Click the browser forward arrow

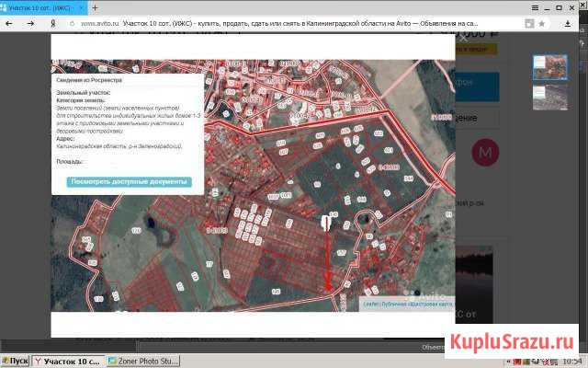pyautogui.click(x=29, y=23)
